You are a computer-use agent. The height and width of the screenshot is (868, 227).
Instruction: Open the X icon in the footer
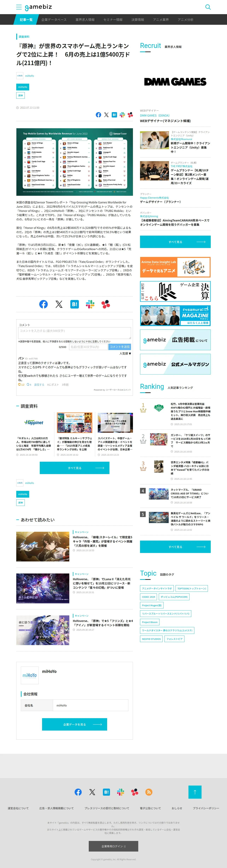(92, 792)
